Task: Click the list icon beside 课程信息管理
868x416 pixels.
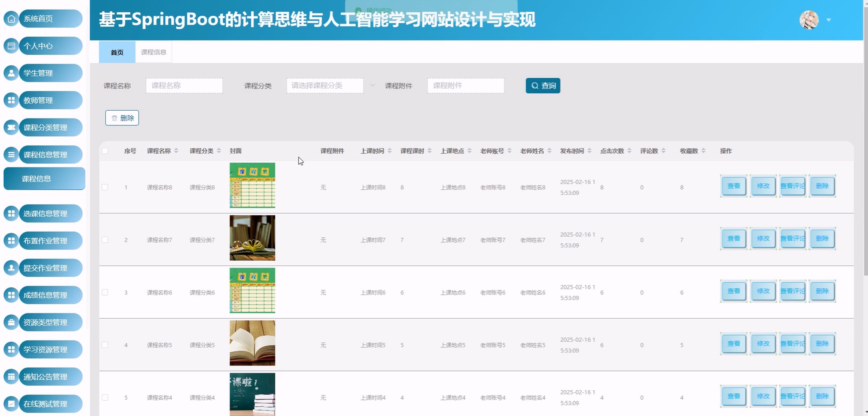Action: pyautogui.click(x=11, y=154)
